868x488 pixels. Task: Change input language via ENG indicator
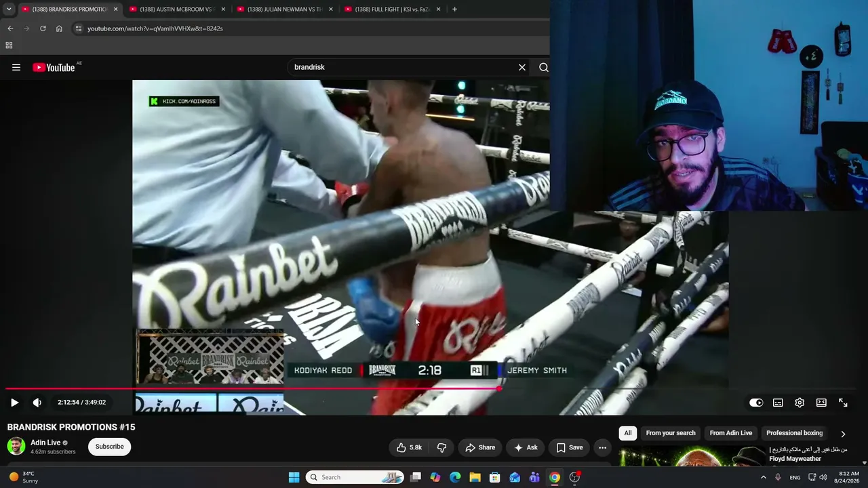coord(795,477)
